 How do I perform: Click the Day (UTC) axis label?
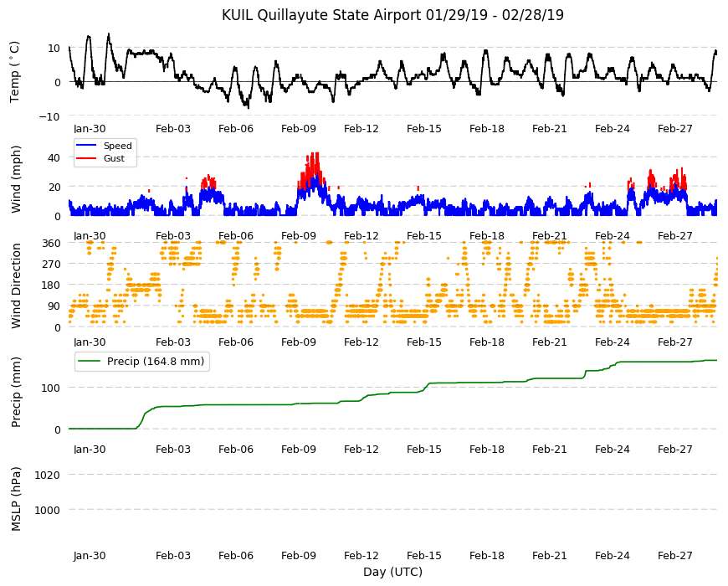click(x=392, y=572)
